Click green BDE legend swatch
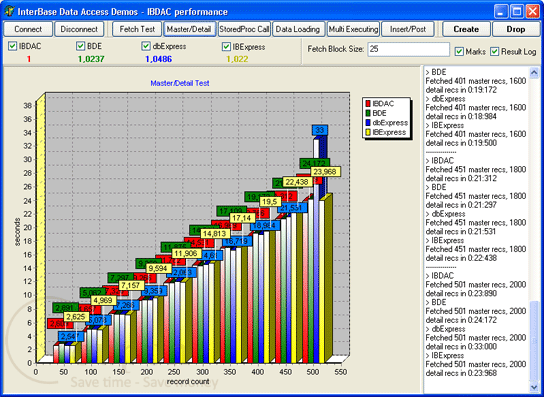The height and width of the screenshot is (397, 544). pos(368,113)
